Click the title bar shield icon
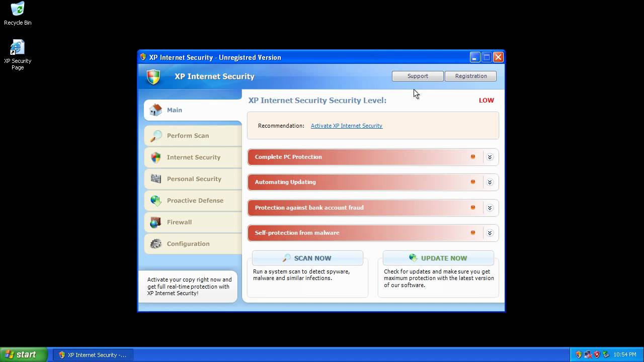 tap(143, 57)
